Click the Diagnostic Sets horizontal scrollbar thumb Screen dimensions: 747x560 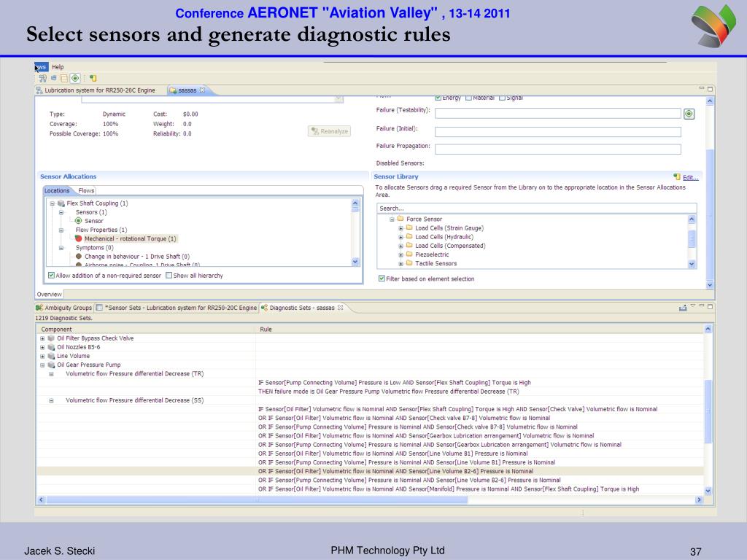pos(258,500)
